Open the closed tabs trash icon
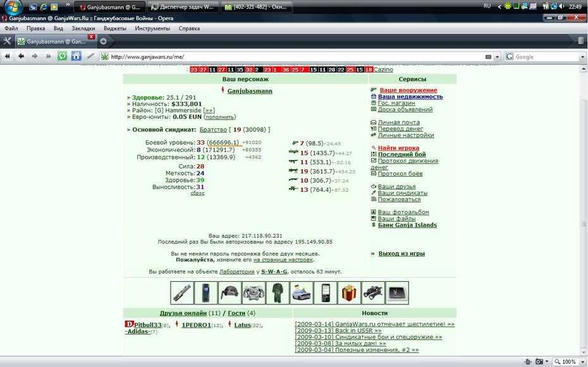This screenshot has height=367, width=588. [x=580, y=41]
